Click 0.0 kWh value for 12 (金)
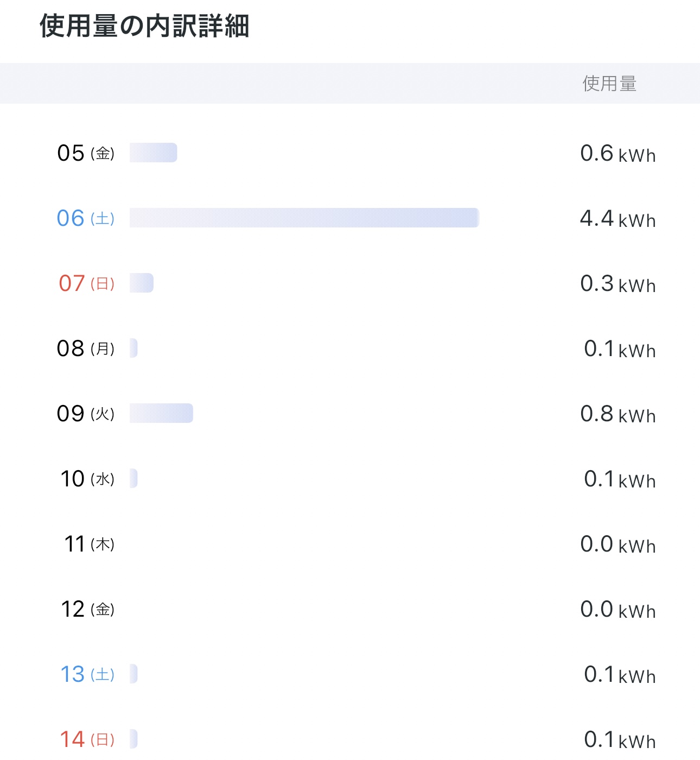700x760 pixels. coord(618,610)
